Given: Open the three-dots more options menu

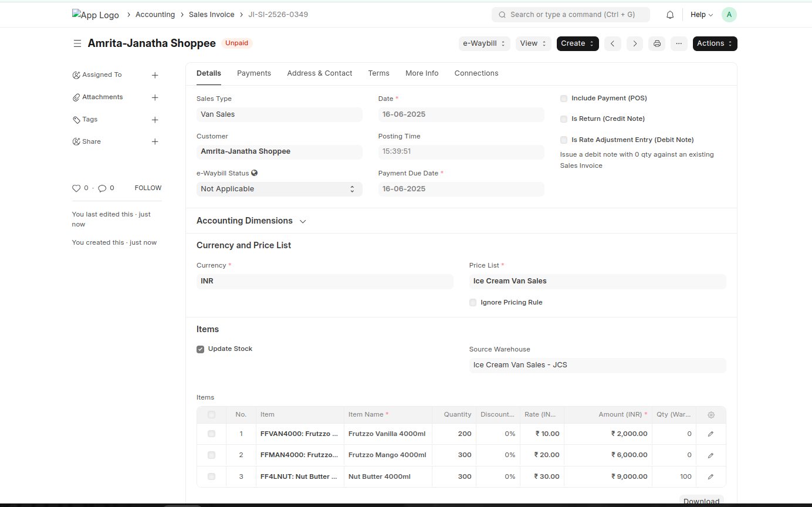Looking at the screenshot, I should (x=679, y=43).
